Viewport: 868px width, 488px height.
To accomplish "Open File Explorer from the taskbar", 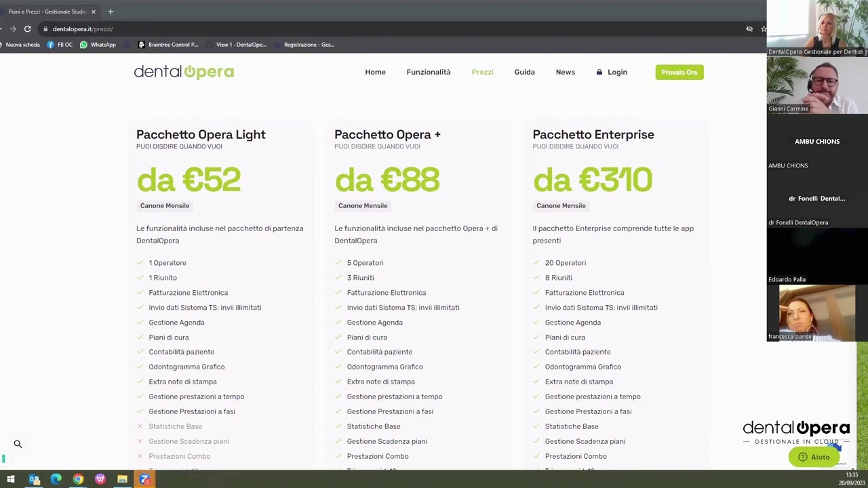I will point(122,480).
